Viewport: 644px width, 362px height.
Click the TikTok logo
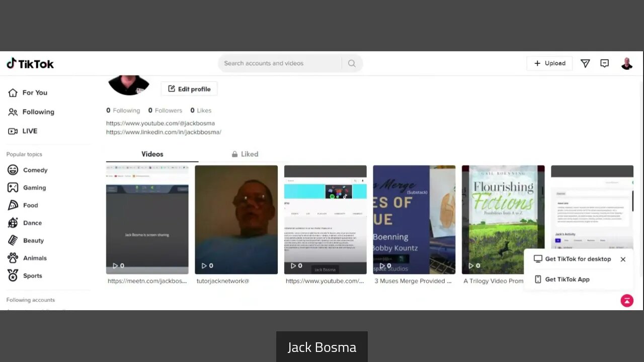[30, 63]
